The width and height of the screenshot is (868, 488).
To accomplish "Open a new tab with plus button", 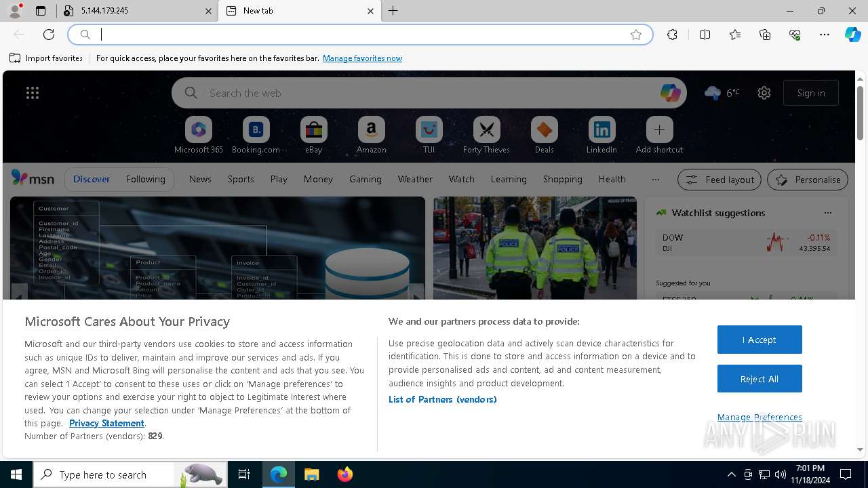I will tap(393, 11).
